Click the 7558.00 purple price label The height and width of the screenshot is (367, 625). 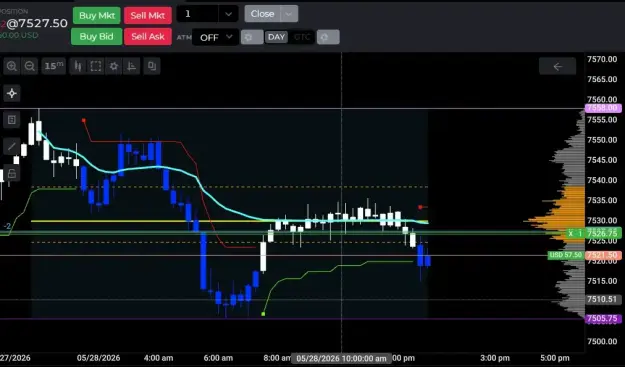click(x=603, y=108)
